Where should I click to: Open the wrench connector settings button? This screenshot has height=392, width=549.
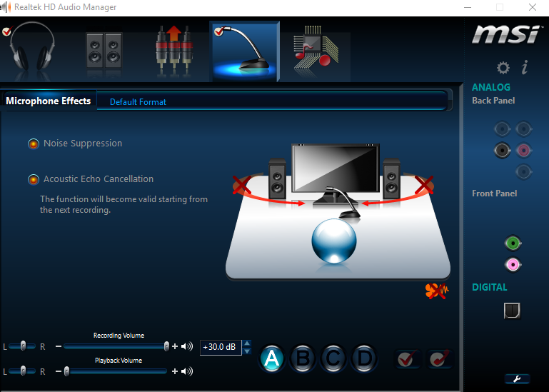517,378
